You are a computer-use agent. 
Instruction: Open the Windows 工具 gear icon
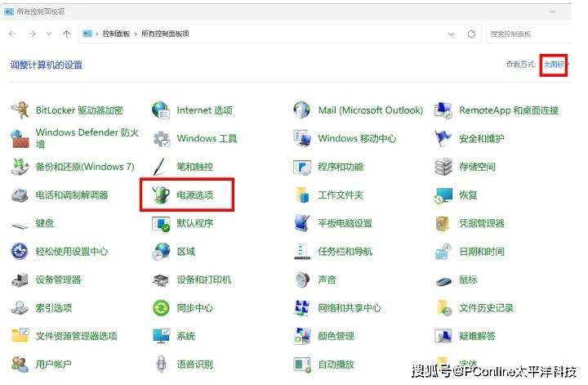161,138
